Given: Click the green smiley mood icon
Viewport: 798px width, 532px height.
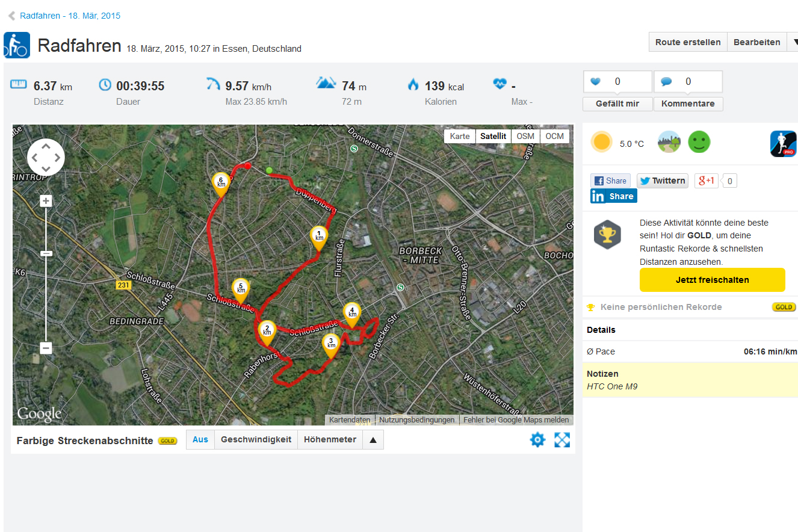Looking at the screenshot, I should pos(699,143).
